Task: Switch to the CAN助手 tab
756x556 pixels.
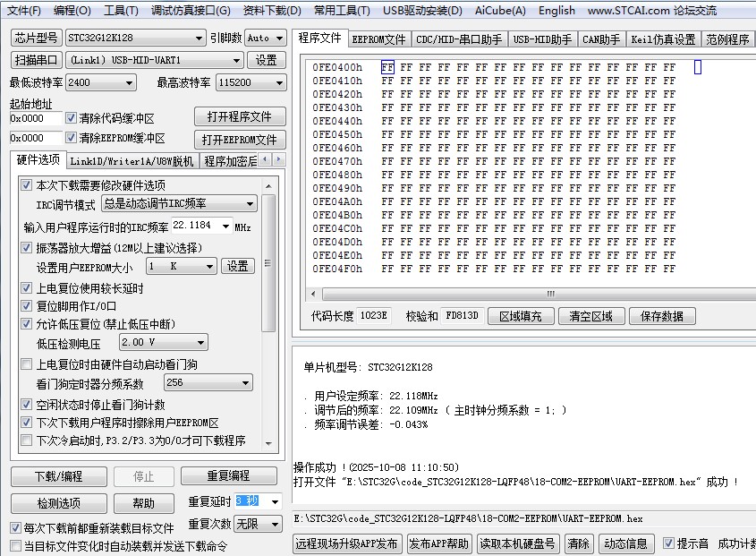Action: (599, 38)
